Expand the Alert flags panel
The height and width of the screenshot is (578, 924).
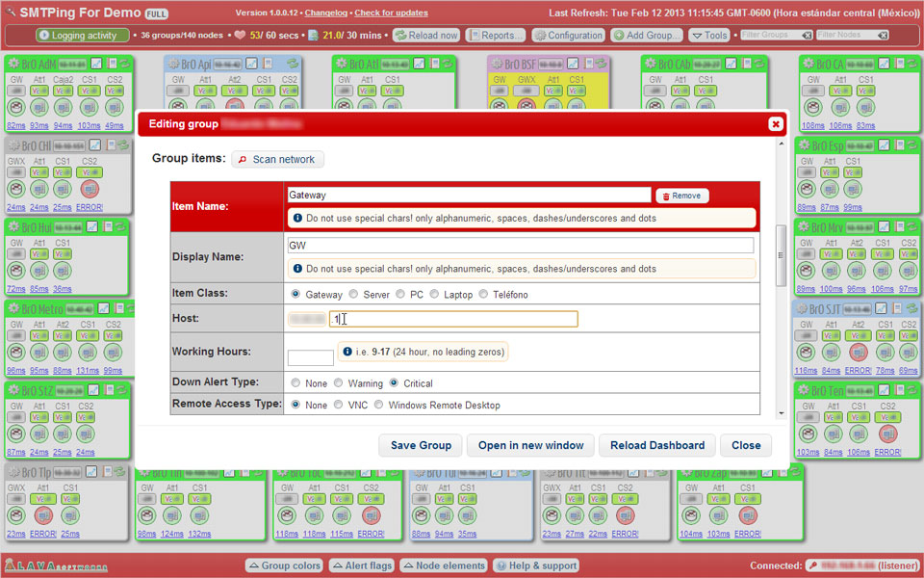[362, 565]
